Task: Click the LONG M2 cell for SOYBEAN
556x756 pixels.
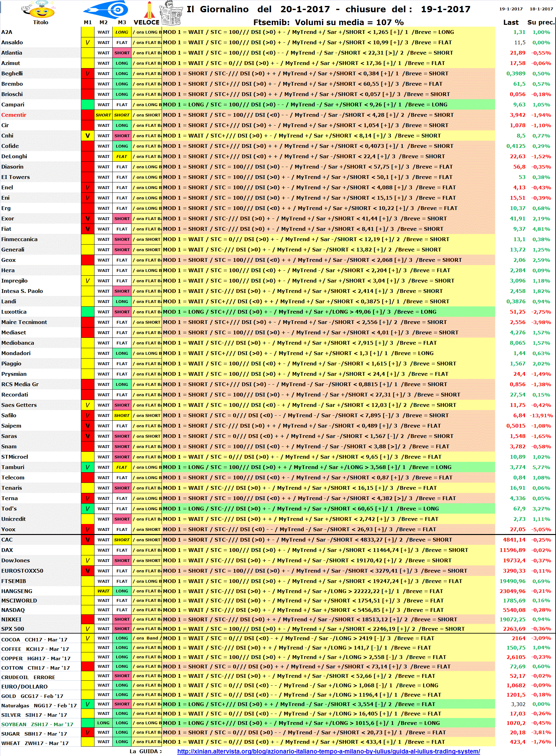Action: point(103,723)
